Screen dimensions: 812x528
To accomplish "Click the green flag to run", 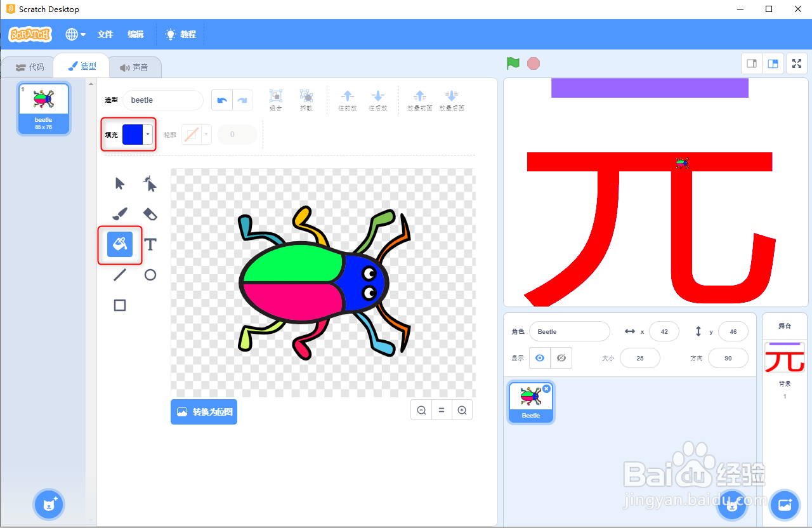I will [x=513, y=63].
